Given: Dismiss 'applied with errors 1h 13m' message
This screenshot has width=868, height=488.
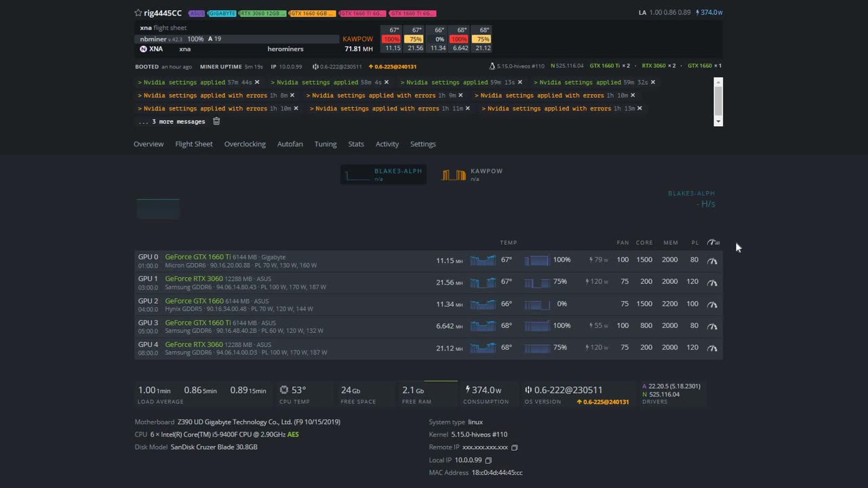Looking at the screenshot, I should click(639, 108).
